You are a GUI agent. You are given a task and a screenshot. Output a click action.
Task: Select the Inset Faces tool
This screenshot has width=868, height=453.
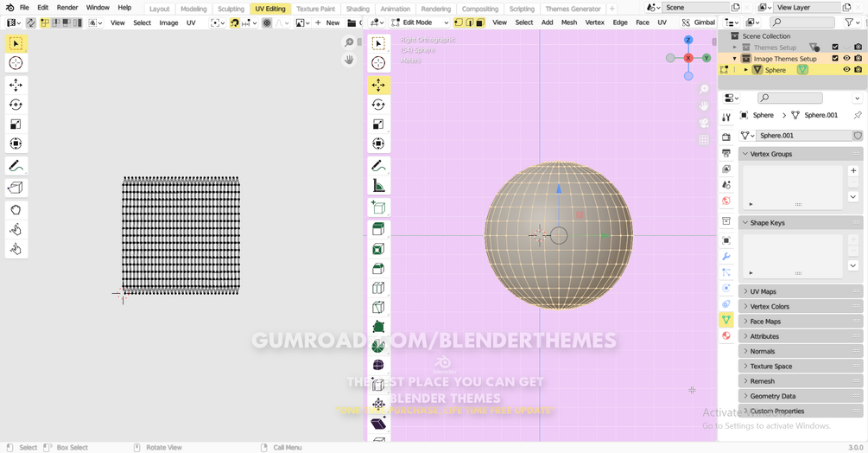[378, 249]
